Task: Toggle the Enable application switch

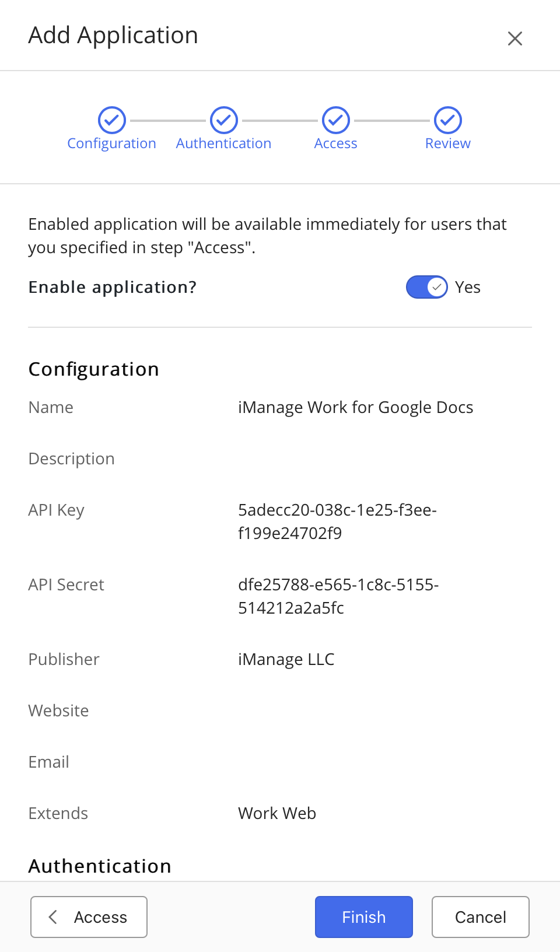Action: [x=427, y=287]
